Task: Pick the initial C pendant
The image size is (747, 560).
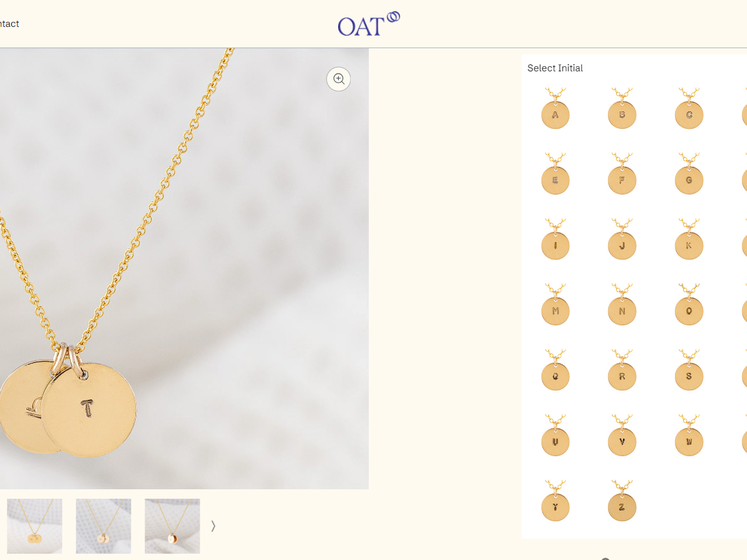Action: (689, 109)
